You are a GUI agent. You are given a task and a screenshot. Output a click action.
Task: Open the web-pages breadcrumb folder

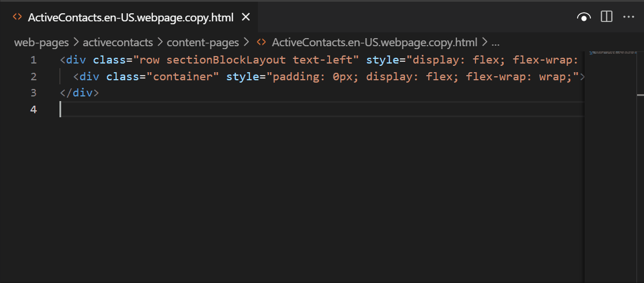(x=42, y=42)
